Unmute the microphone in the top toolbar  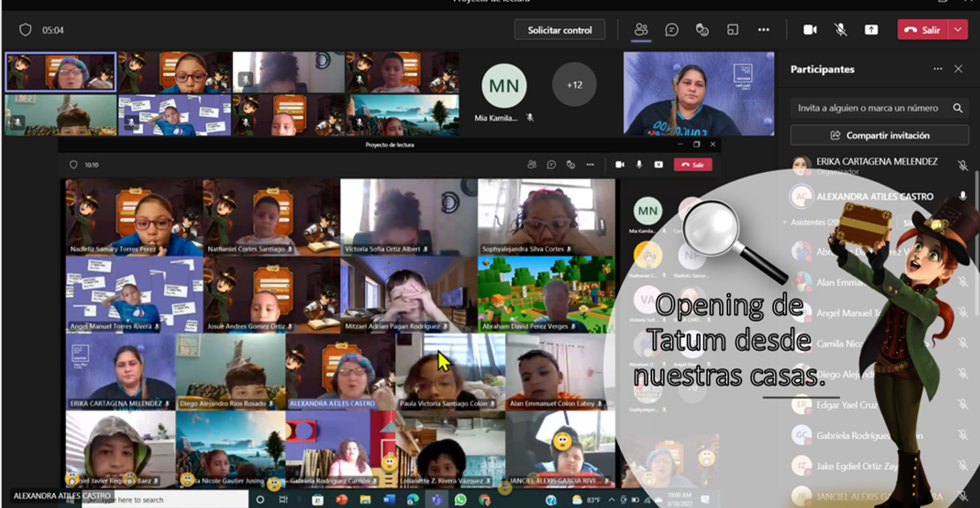coord(841,29)
